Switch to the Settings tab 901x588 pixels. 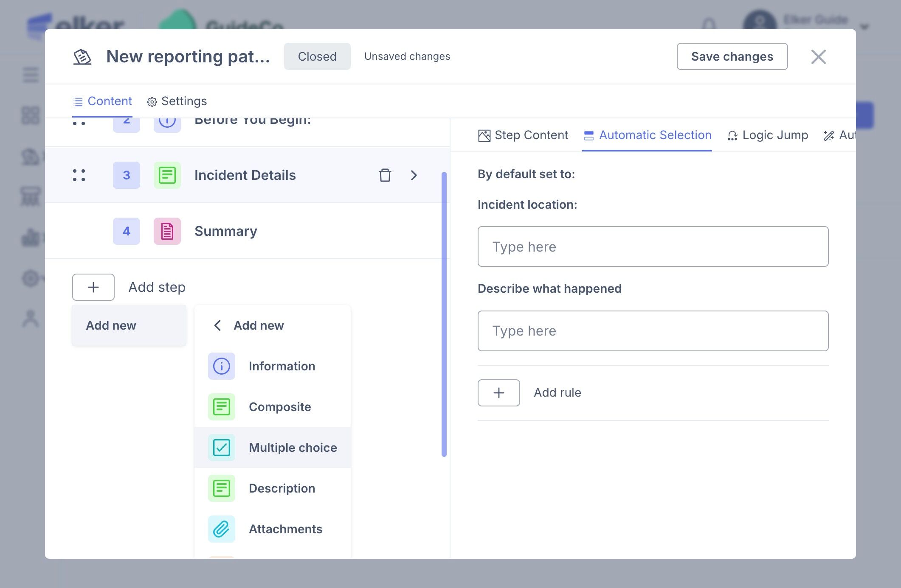[x=177, y=101]
